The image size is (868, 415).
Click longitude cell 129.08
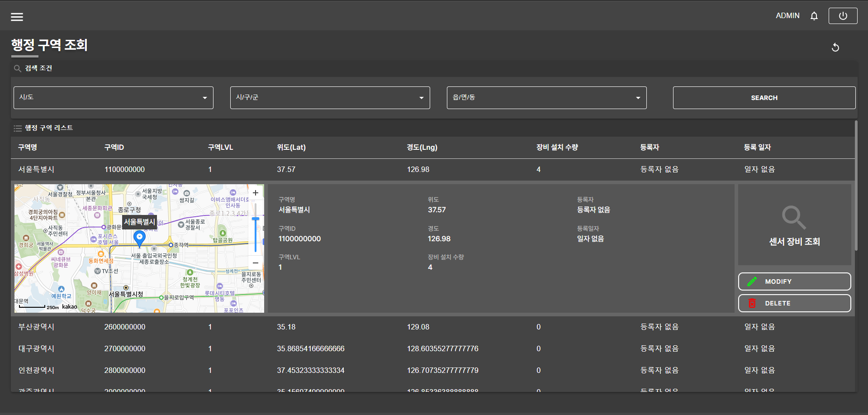pyautogui.click(x=418, y=327)
